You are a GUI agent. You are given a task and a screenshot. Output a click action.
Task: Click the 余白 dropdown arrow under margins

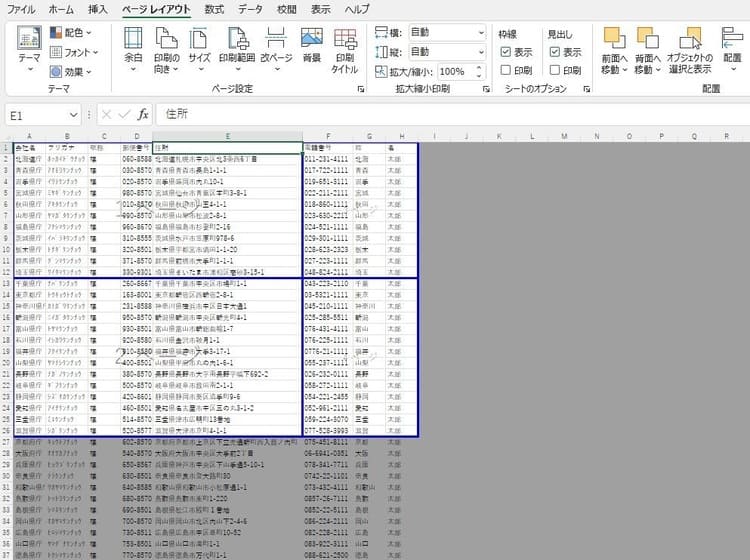(x=133, y=70)
